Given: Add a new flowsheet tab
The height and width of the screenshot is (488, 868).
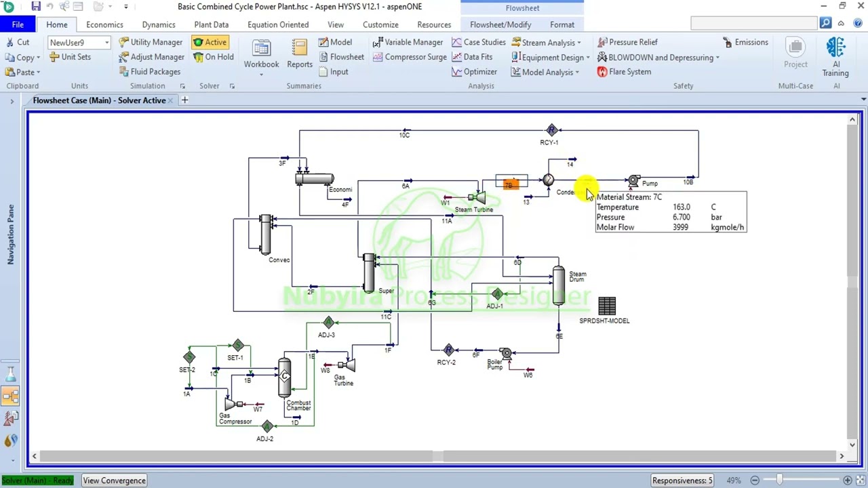Looking at the screenshot, I should click(x=184, y=100).
